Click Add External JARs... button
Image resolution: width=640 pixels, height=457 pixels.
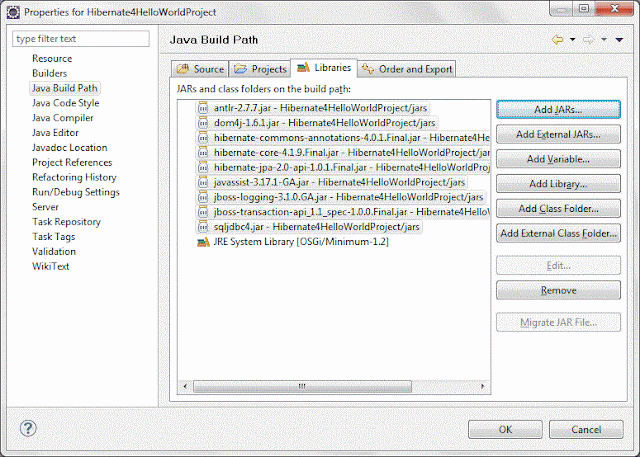[x=558, y=134]
